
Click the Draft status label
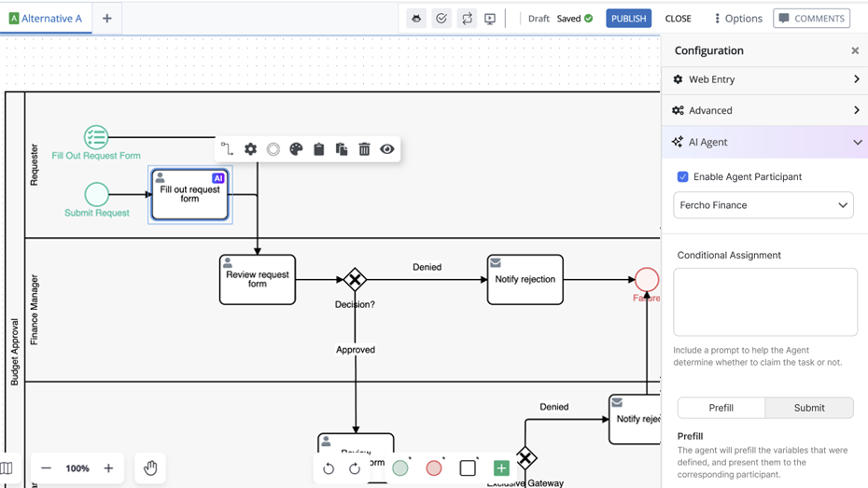click(x=539, y=19)
